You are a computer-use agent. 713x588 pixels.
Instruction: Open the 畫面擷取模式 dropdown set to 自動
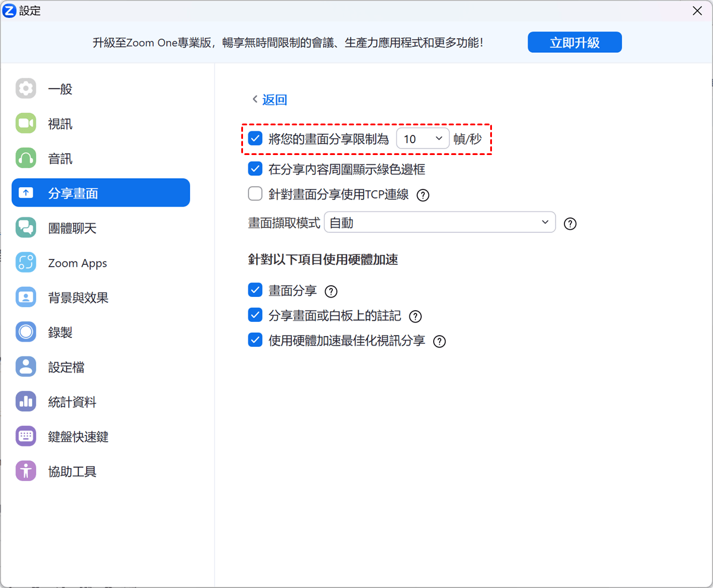point(440,222)
